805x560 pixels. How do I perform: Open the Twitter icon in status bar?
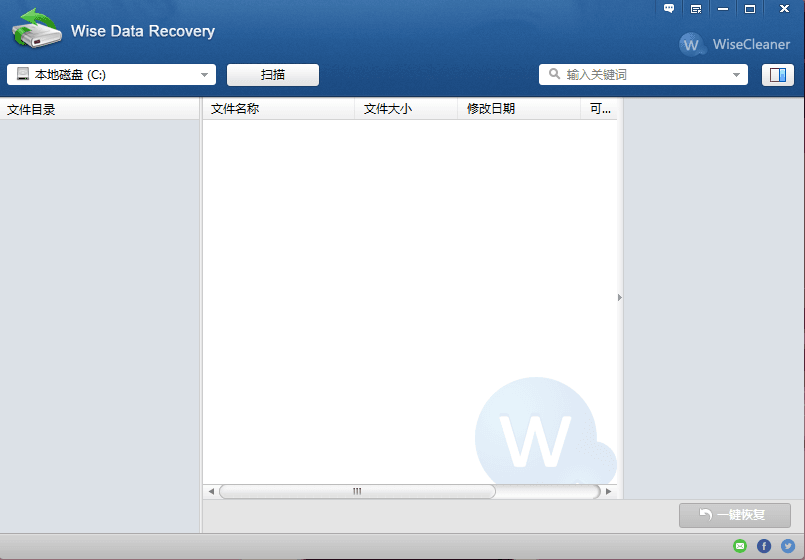pos(788,546)
